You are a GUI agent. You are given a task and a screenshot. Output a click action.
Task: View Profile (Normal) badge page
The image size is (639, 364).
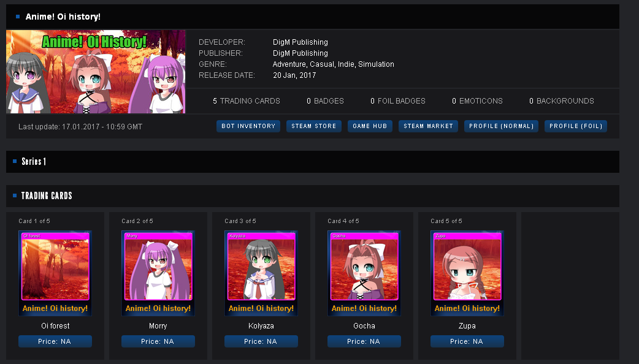tap(501, 126)
